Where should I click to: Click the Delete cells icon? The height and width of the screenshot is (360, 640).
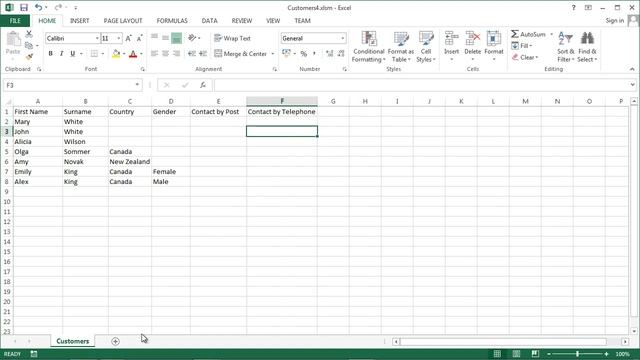point(473,39)
